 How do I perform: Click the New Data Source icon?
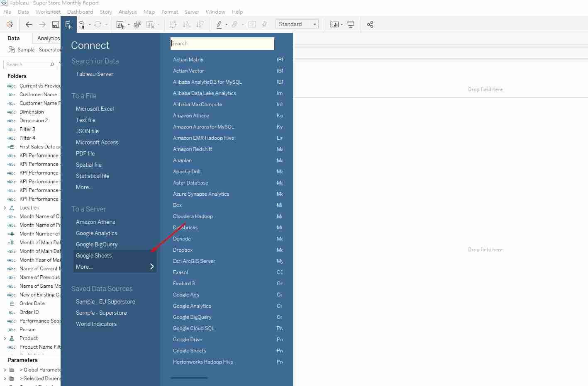[x=68, y=24]
